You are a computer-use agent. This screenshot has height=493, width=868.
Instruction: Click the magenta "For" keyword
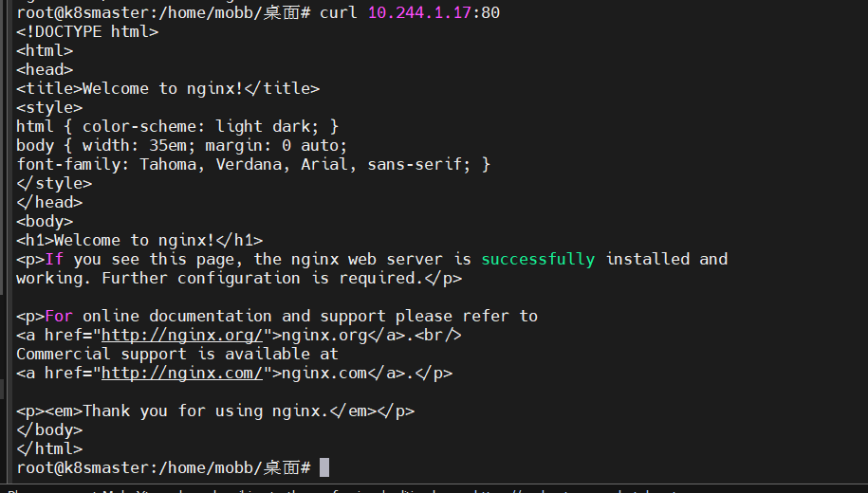pos(59,316)
